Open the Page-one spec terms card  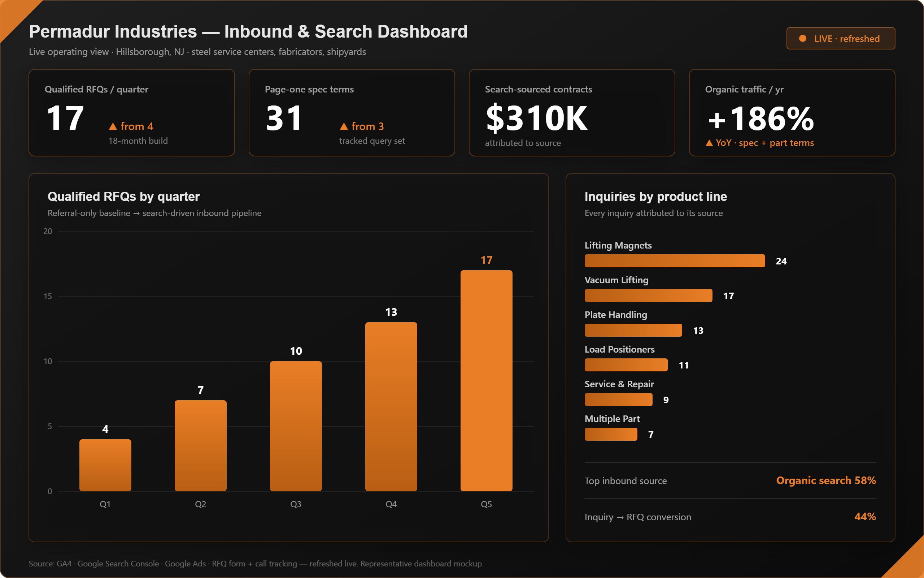pos(352,113)
